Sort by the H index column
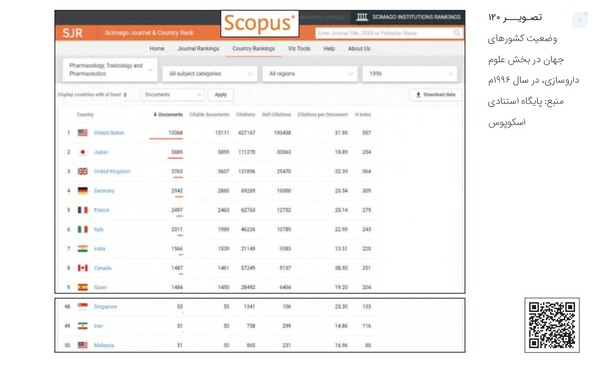Image resolution: width=600 pixels, height=372 pixels. click(363, 114)
